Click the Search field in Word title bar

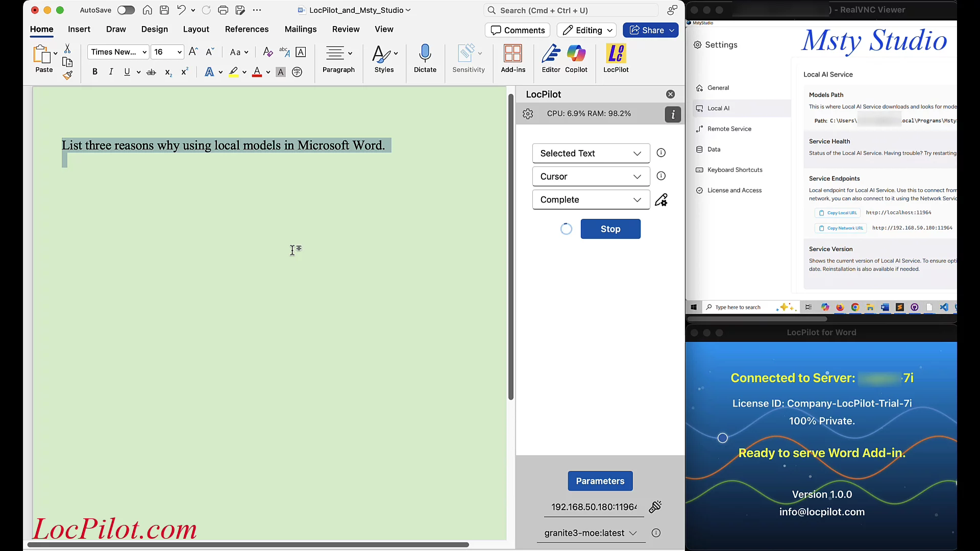571,10
